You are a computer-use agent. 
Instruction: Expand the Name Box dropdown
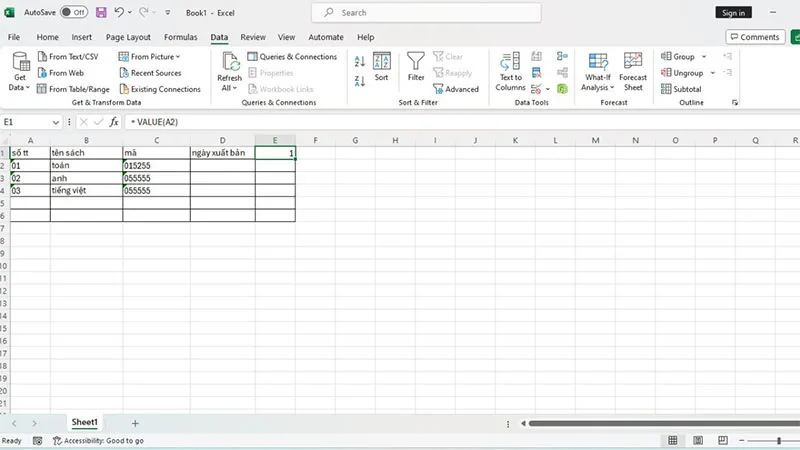[x=56, y=122]
